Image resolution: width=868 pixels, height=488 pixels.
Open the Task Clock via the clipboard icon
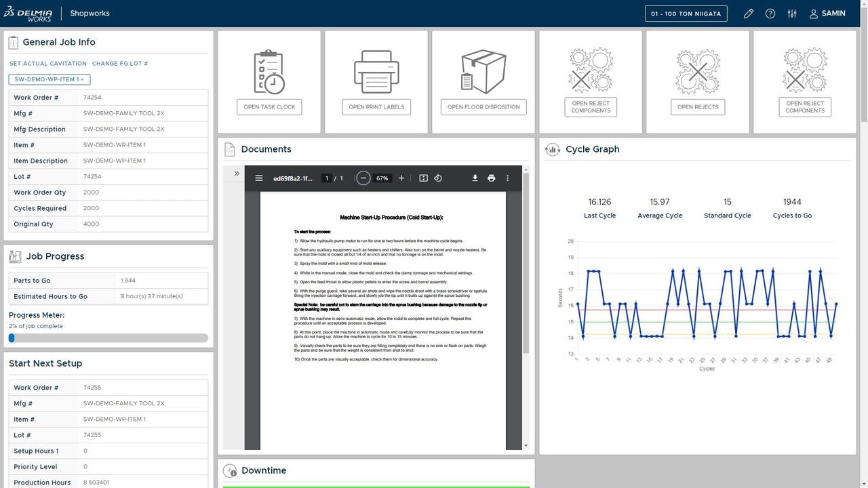(269, 70)
